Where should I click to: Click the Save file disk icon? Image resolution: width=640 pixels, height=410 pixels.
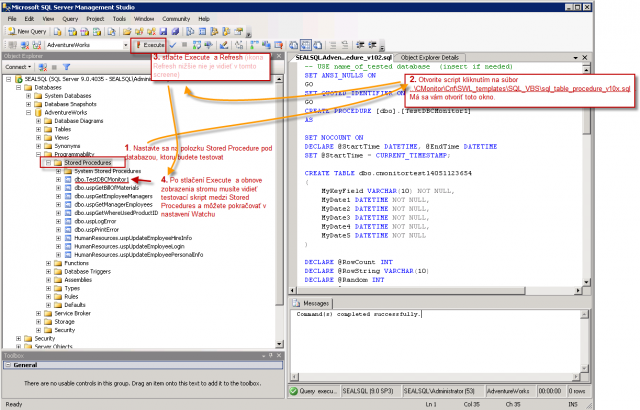click(163, 31)
